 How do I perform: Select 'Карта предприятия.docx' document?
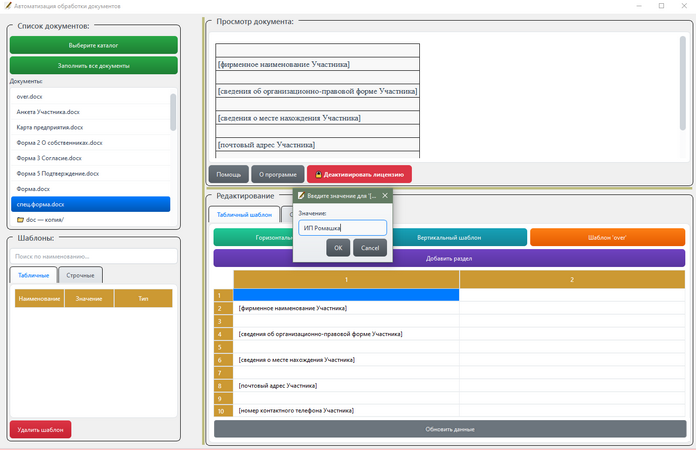pos(91,127)
